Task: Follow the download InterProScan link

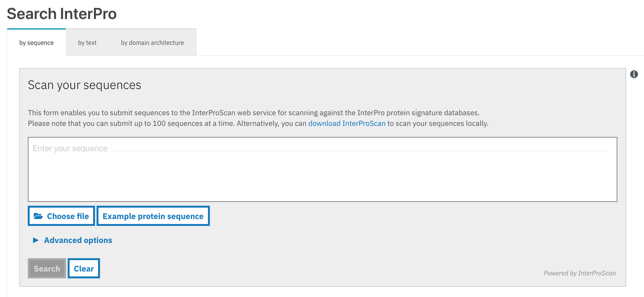Action: tap(347, 123)
